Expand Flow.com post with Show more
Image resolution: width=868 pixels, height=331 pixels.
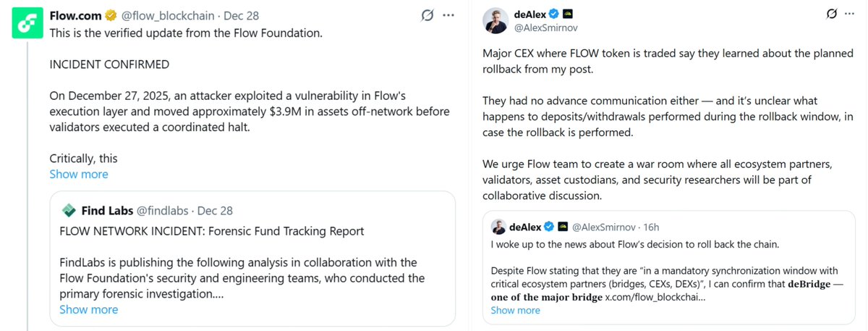pyautogui.click(x=79, y=175)
